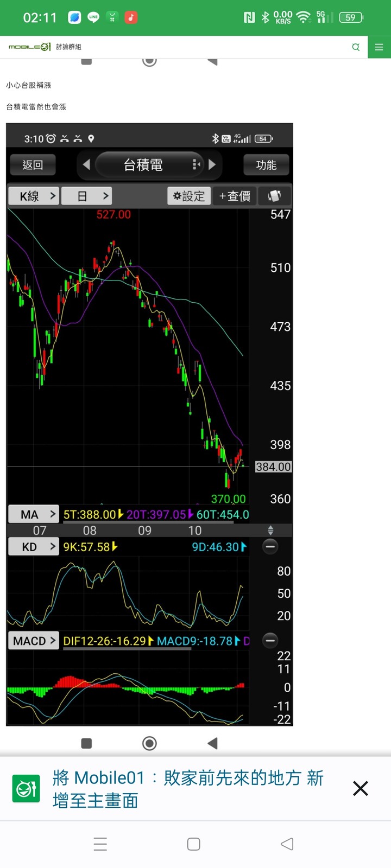Open the green hamburger menu
Viewport: 391px width, 868px height.
pyautogui.click(x=379, y=47)
